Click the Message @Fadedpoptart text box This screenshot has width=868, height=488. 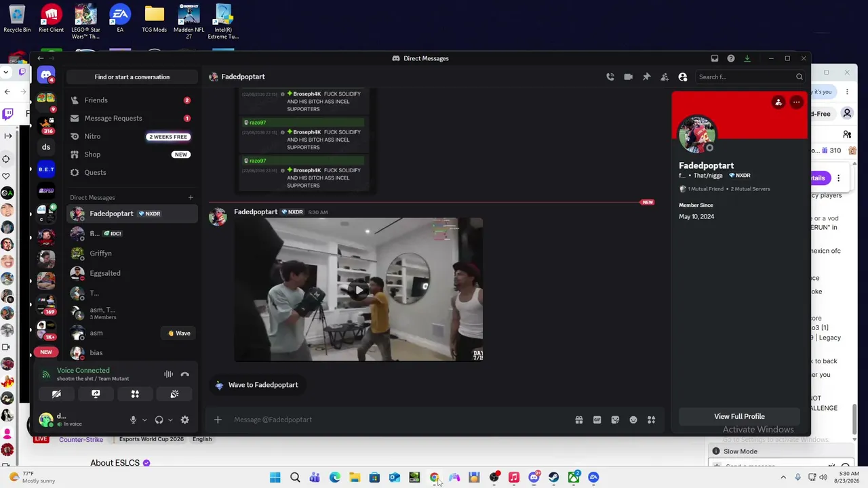coord(400,420)
